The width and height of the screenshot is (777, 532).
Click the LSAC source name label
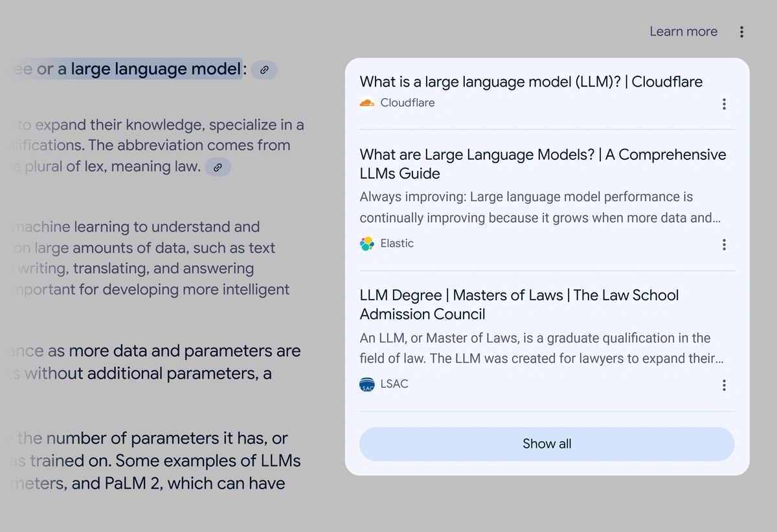[394, 384]
